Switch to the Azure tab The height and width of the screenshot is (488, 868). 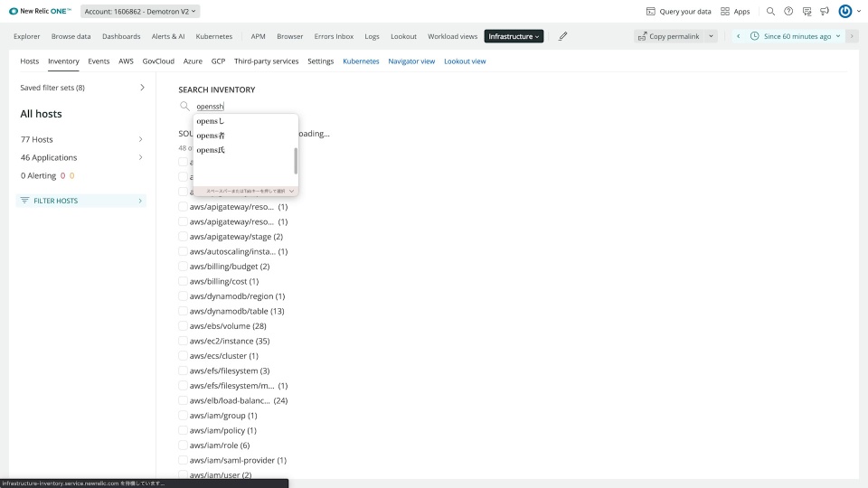193,61
